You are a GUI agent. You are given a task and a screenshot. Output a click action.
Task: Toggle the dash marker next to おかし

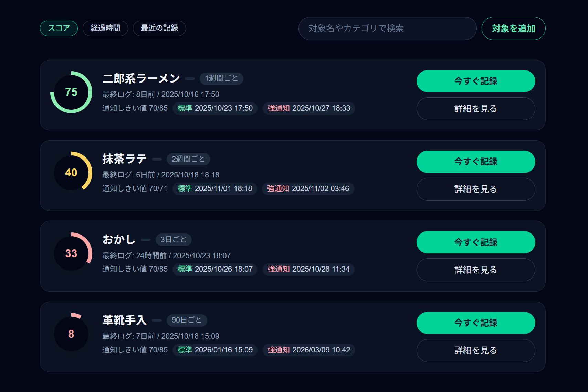145,240
